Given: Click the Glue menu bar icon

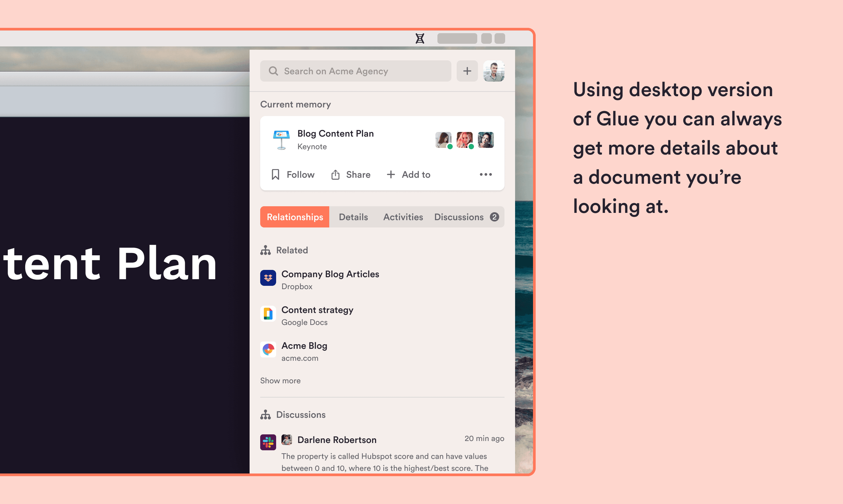Looking at the screenshot, I should click(420, 38).
